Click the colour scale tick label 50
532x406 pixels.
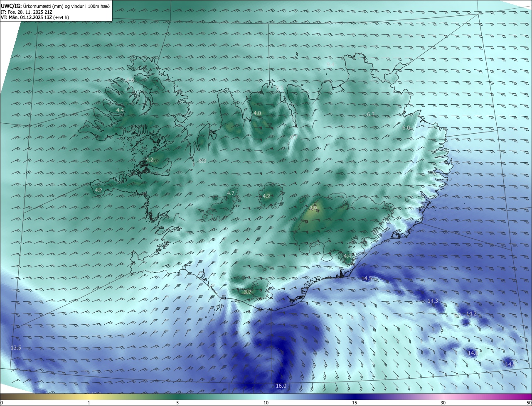click(x=529, y=403)
